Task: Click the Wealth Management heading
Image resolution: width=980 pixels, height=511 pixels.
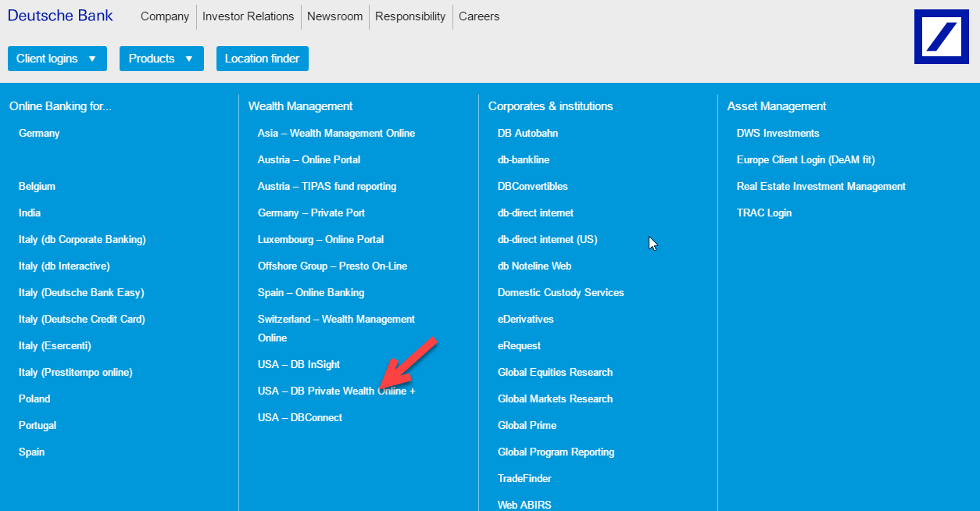Action: 301,106
